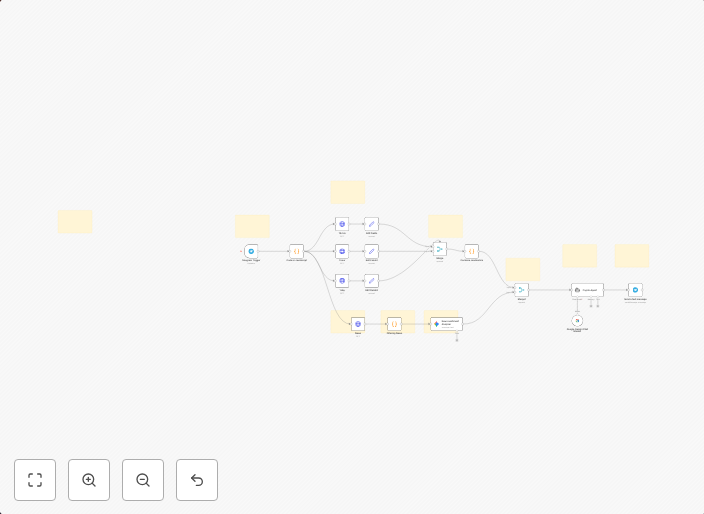The height and width of the screenshot is (514, 704).
Task: Open the middle Edit Fields pencil node
Action: click(372, 251)
